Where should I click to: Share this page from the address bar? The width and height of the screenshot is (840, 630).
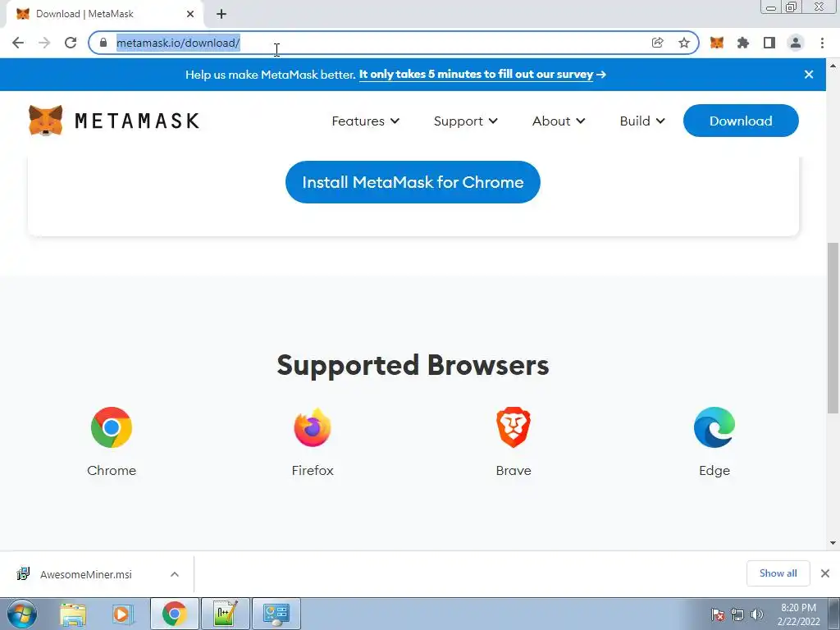(x=657, y=43)
